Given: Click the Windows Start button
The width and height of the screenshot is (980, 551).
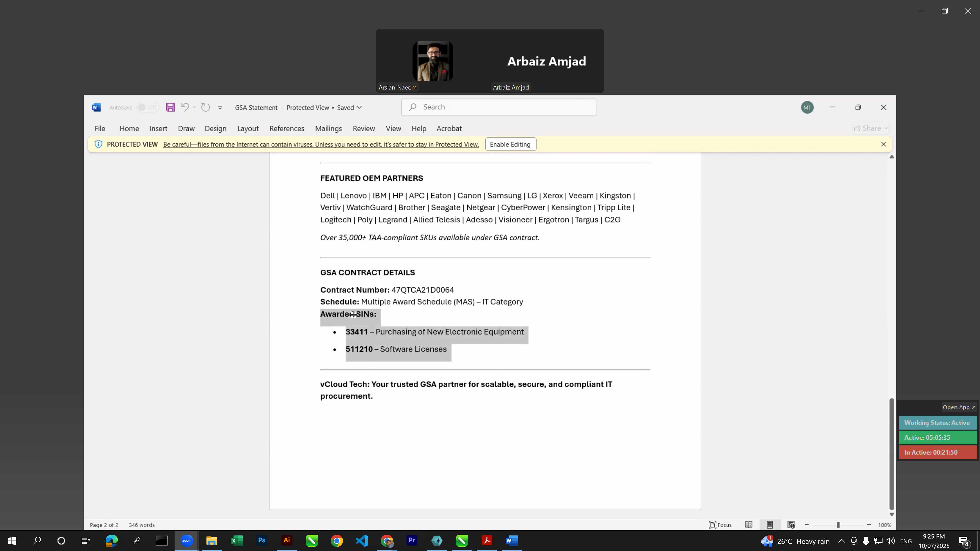Looking at the screenshot, I should click(x=12, y=541).
